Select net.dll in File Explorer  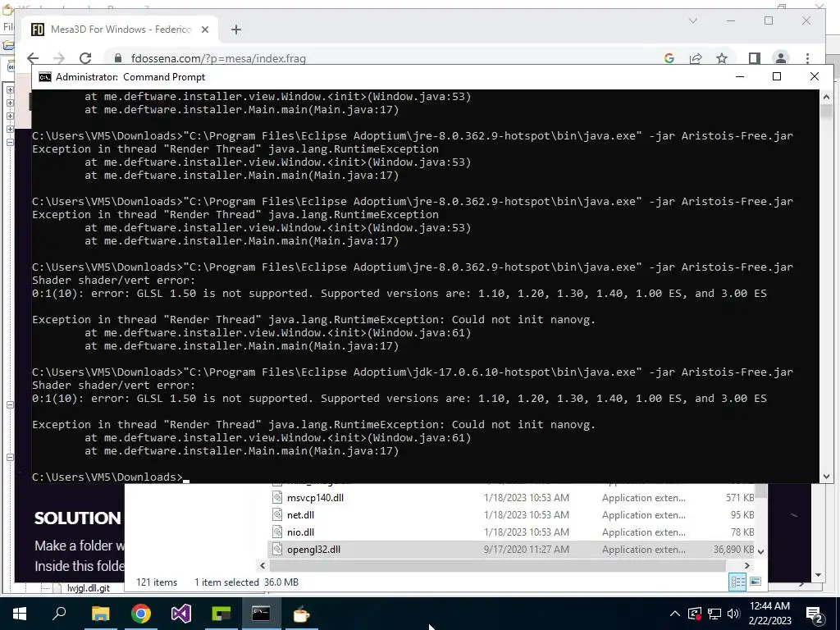300,515
